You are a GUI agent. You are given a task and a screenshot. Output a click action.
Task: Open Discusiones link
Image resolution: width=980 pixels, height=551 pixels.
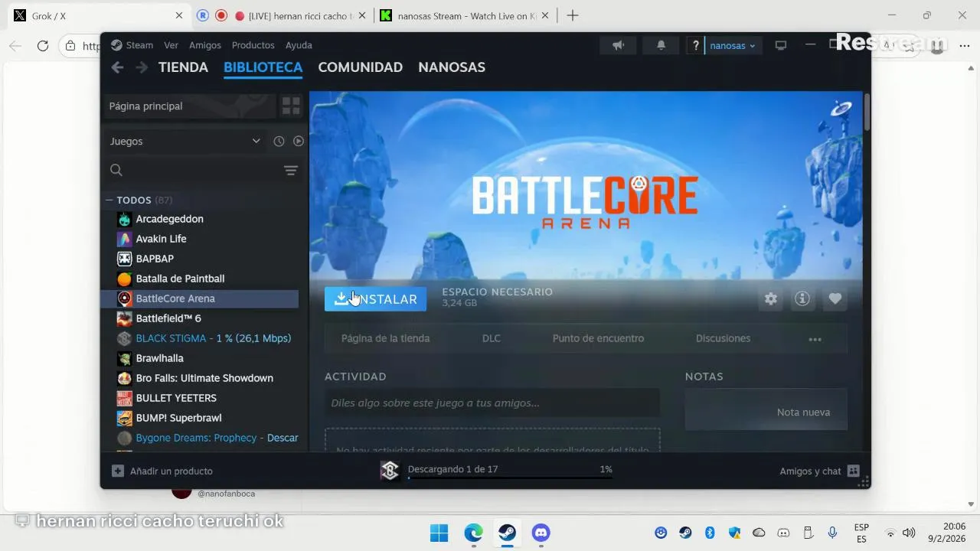(x=723, y=338)
